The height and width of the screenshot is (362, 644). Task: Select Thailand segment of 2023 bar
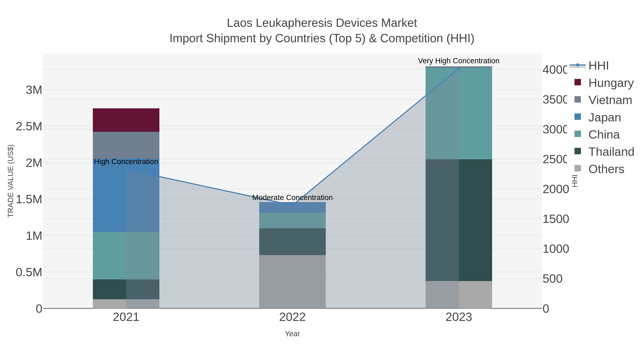(x=459, y=220)
